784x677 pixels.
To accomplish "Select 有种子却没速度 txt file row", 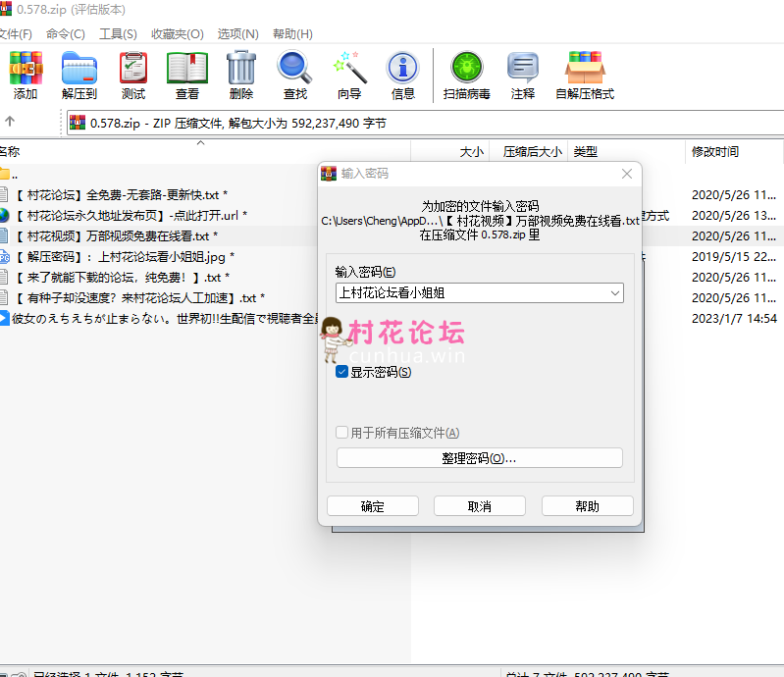I will pyautogui.click(x=139, y=298).
